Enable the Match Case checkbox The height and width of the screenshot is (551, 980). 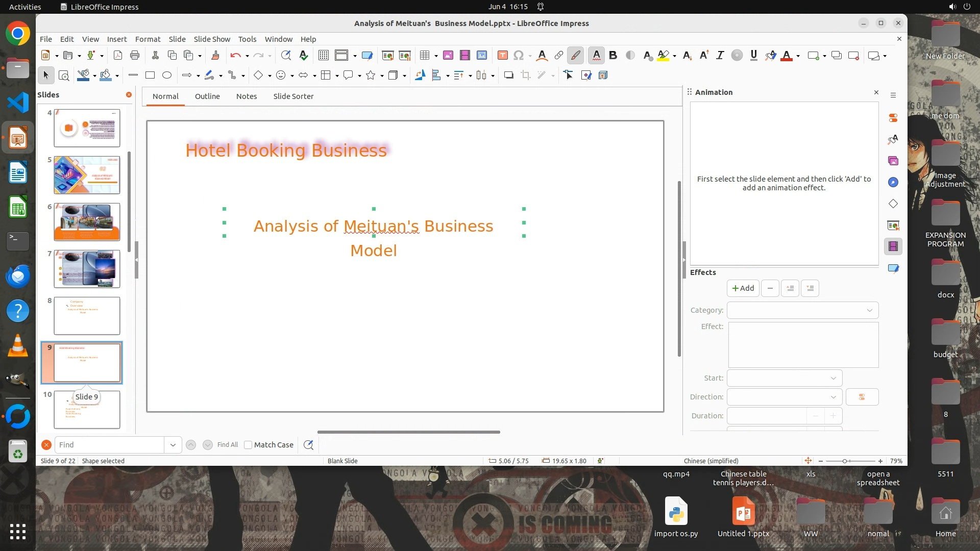pyautogui.click(x=248, y=445)
